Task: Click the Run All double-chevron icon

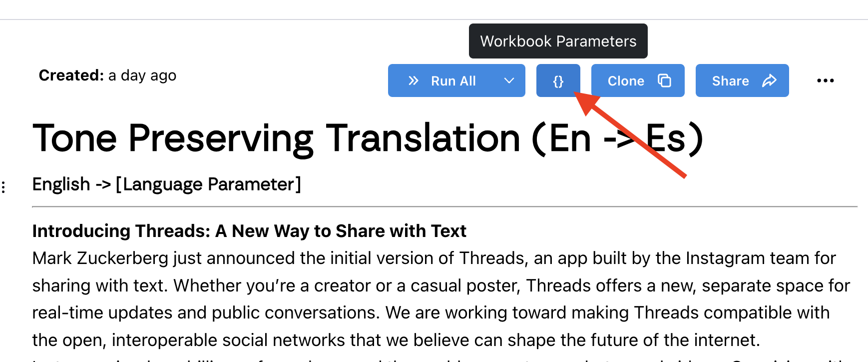Action: [414, 80]
